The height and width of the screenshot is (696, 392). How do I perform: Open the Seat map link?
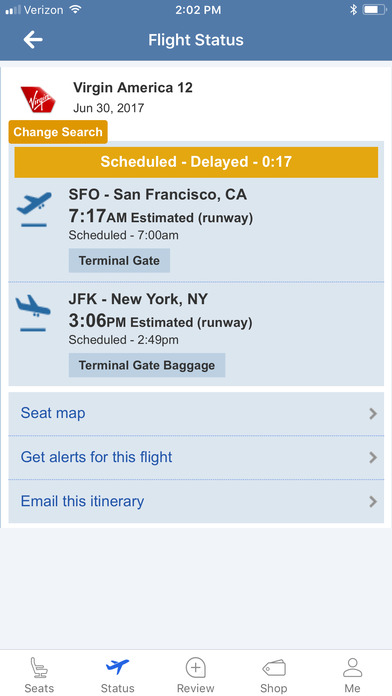coord(53,413)
